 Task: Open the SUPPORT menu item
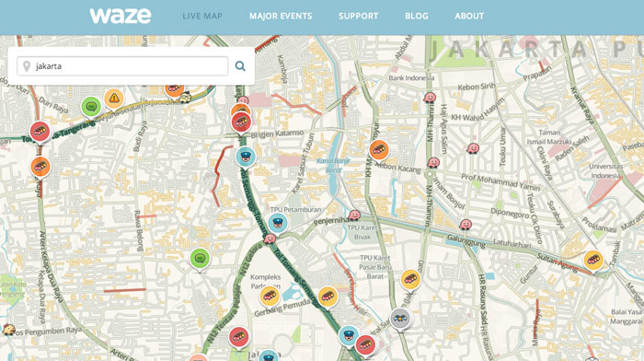pos(358,16)
